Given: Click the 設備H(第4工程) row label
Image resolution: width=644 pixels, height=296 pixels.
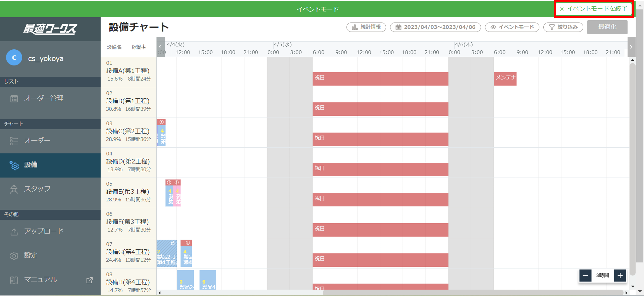Looking at the screenshot, I should 128,282.
